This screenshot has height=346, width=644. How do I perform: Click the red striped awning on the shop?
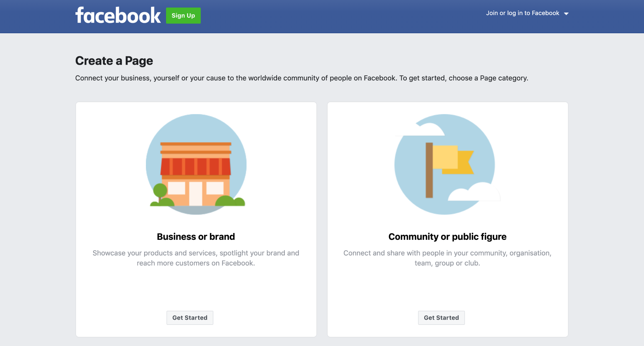pyautogui.click(x=196, y=167)
